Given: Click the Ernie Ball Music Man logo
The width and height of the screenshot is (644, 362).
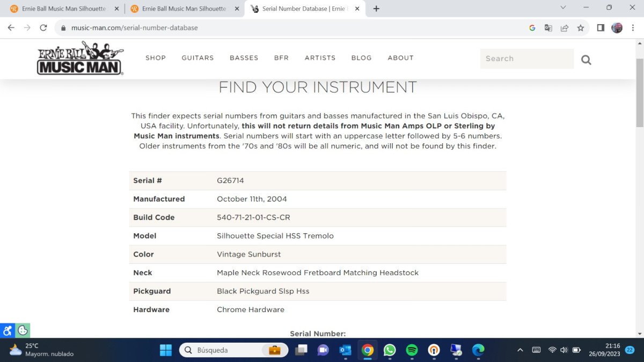Looking at the screenshot, I should coord(80,58).
